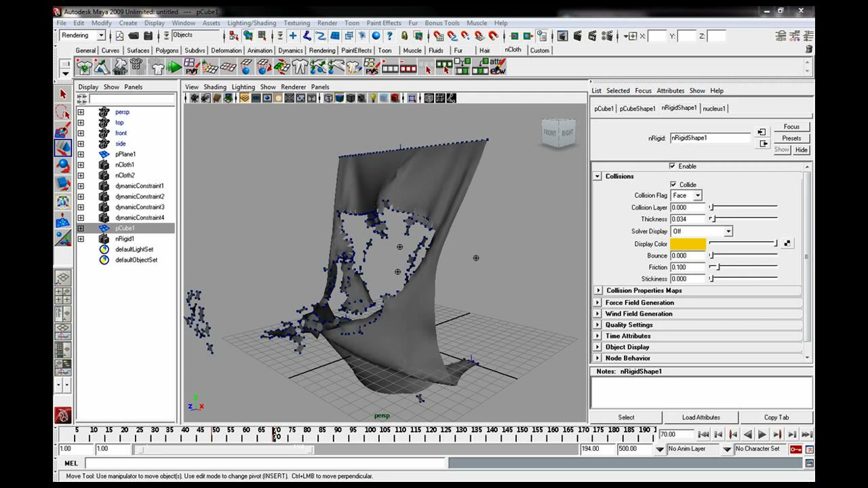Expand Time Attributes section
The height and width of the screenshot is (488, 868).
pyautogui.click(x=597, y=335)
